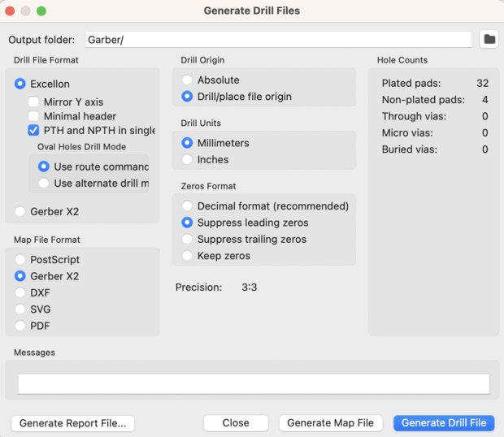Image resolution: width=504 pixels, height=437 pixels.
Task: Click the Close button
Action: pos(236,423)
